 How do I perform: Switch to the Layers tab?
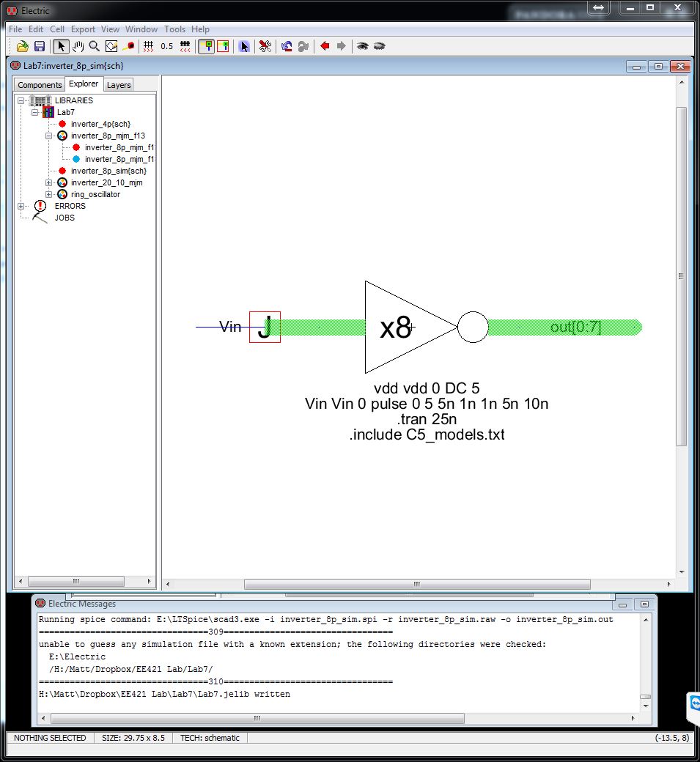point(118,85)
